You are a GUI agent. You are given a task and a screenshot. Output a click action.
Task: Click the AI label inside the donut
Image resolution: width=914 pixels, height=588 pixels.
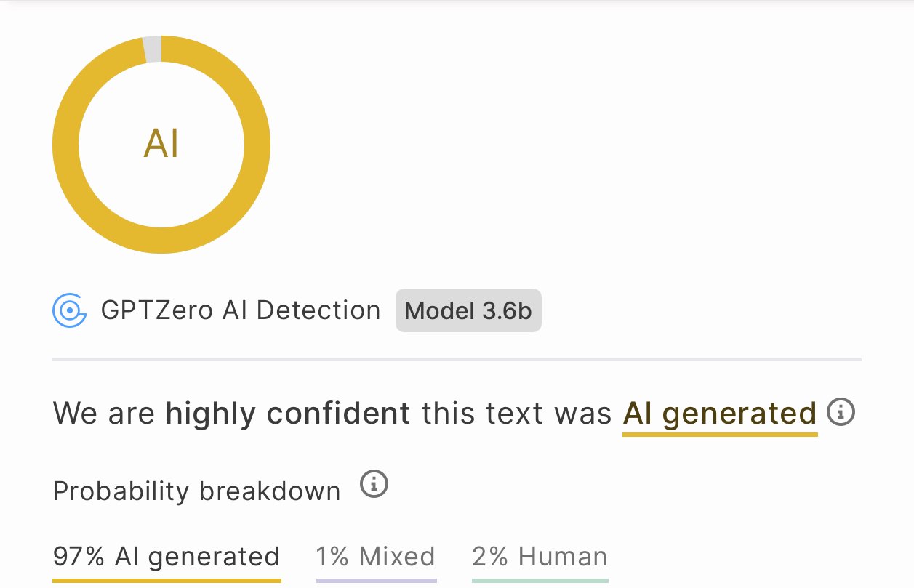coord(161,145)
